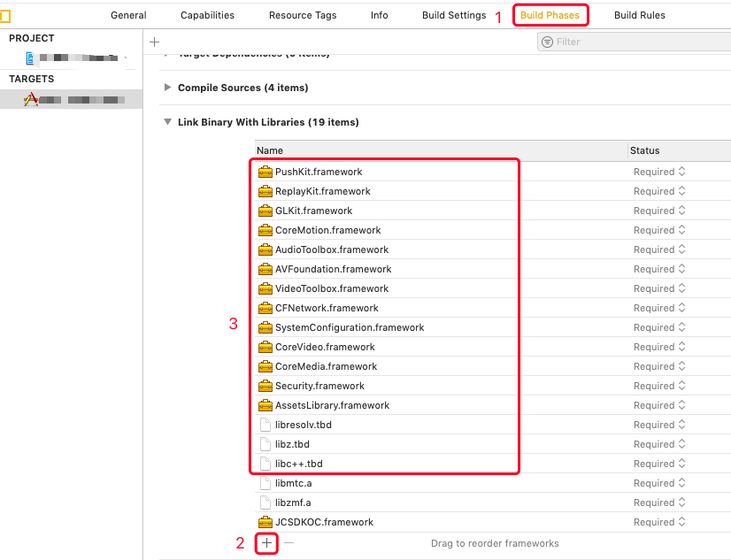Select the CoreMotion.framework toolbox icon
731x560 pixels.
[265, 230]
